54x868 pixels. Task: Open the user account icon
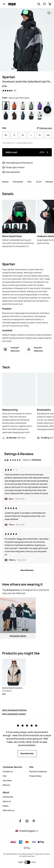click(44, 4)
